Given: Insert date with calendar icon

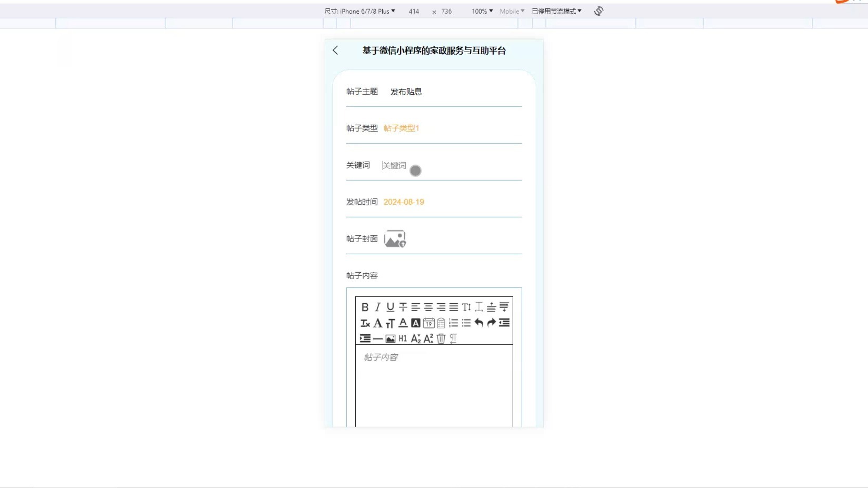Looking at the screenshot, I should click(x=428, y=323).
